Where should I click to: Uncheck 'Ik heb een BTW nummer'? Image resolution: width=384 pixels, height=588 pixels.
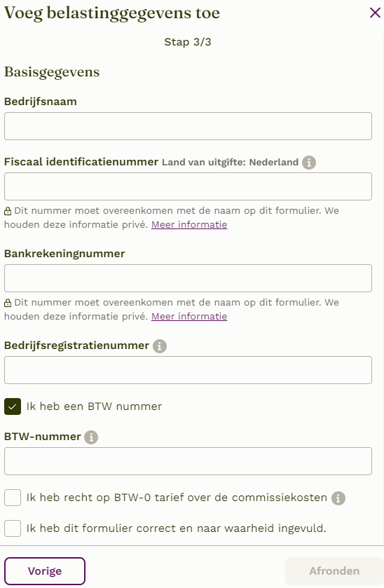click(x=13, y=406)
